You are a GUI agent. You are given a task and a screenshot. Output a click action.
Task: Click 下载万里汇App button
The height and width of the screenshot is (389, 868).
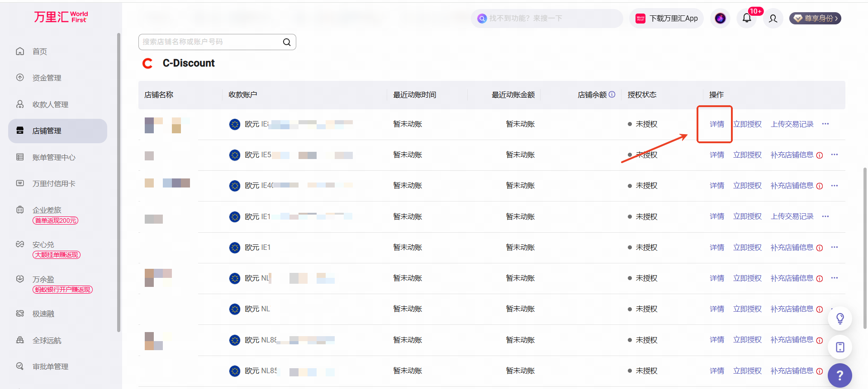tap(666, 19)
